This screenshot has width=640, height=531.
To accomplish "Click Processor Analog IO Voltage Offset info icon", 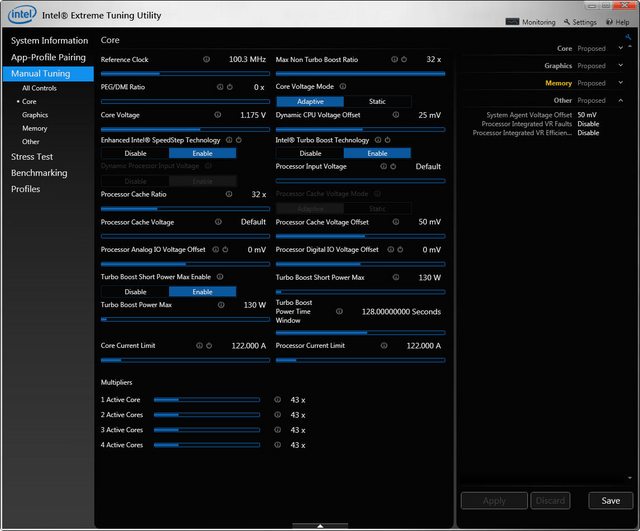I will [216, 249].
